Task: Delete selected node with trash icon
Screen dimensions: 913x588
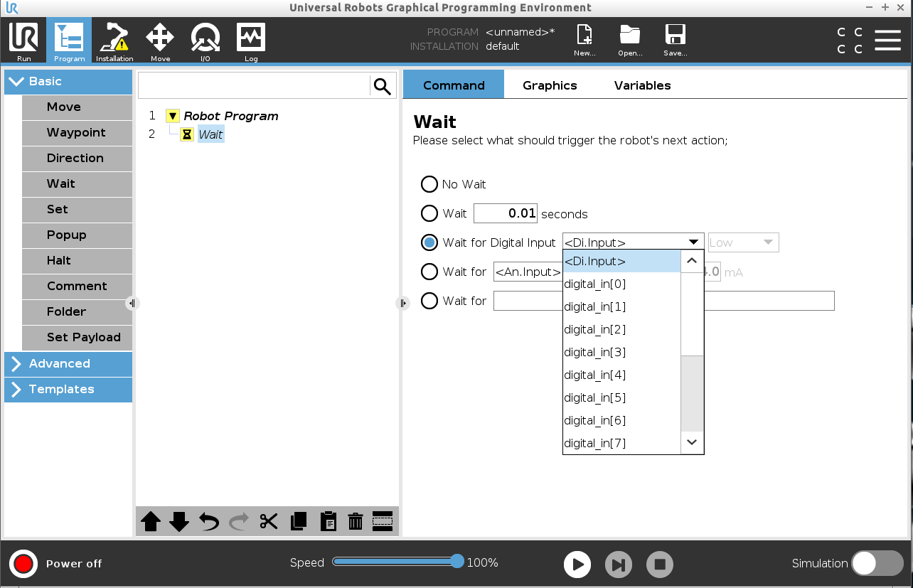Action: [x=356, y=521]
